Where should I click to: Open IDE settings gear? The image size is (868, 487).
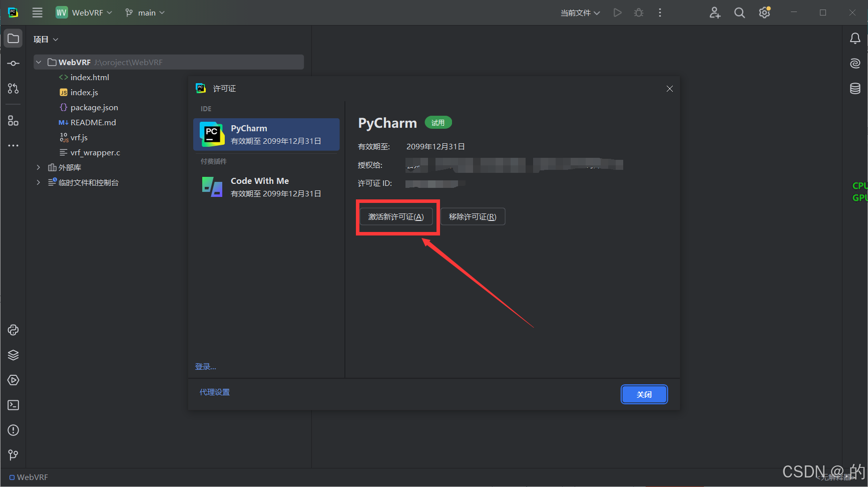pos(764,13)
